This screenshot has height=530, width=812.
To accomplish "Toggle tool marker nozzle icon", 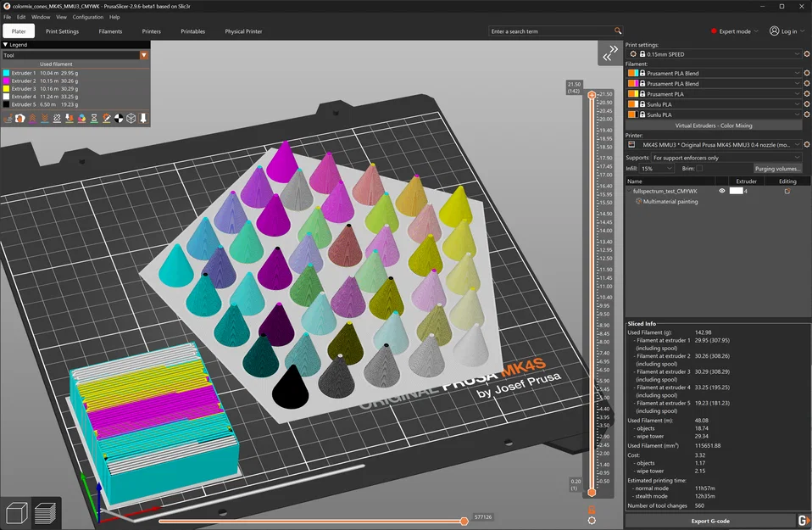I will pos(143,119).
